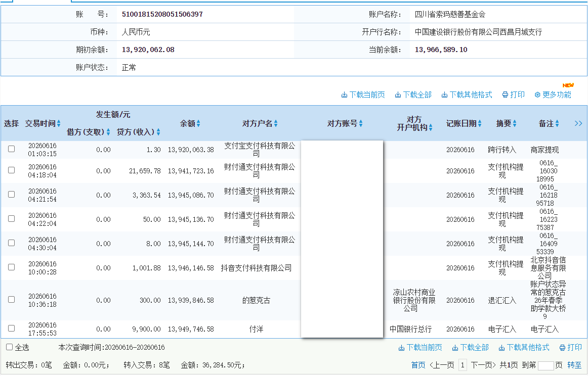Check the 10:00:28 抖音支付 row checkbox
Screen dimensions: 588x376
(x=12, y=267)
